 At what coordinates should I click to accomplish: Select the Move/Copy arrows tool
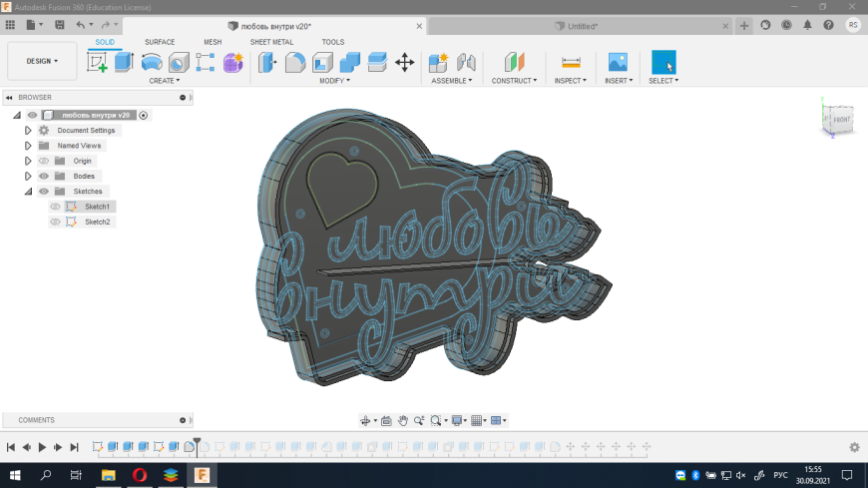pyautogui.click(x=404, y=63)
